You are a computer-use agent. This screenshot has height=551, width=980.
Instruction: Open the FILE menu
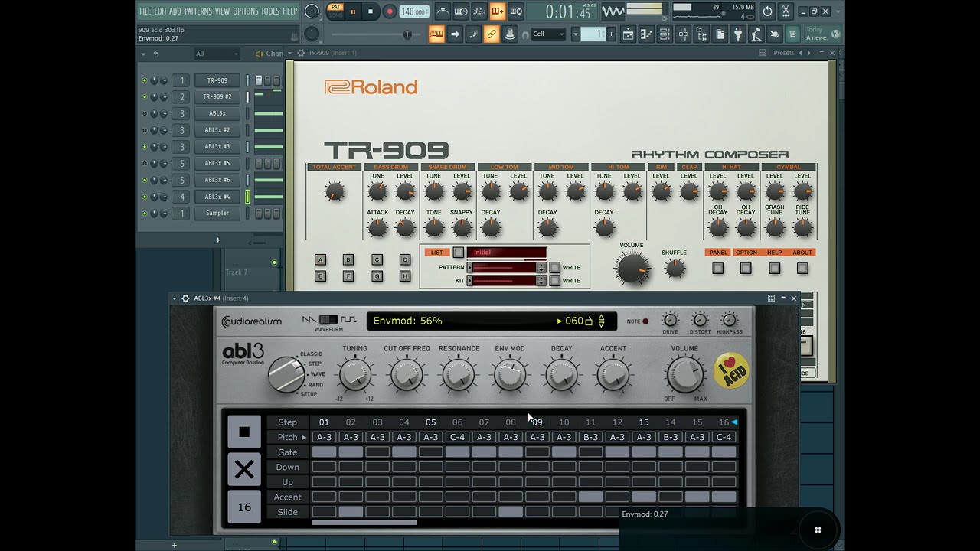[x=145, y=11]
